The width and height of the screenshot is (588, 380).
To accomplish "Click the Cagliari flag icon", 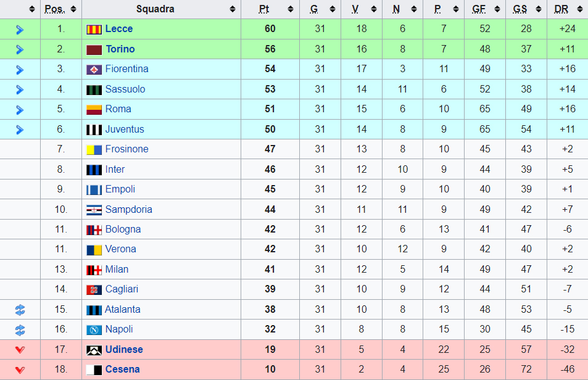I will pos(94,290).
